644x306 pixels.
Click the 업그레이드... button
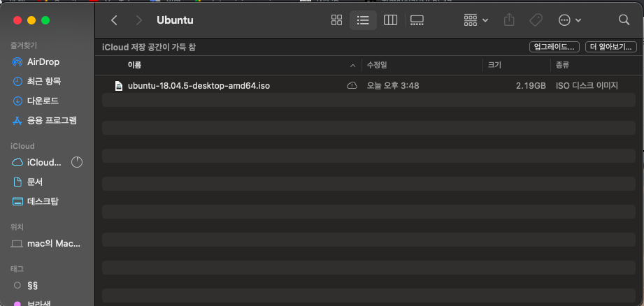[x=554, y=47]
